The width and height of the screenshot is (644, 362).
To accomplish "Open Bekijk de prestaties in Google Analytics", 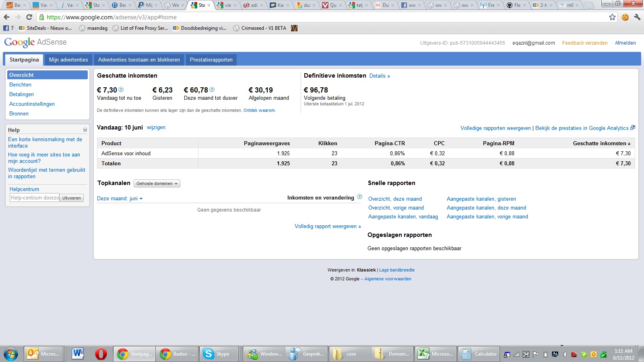I will [585, 128].
